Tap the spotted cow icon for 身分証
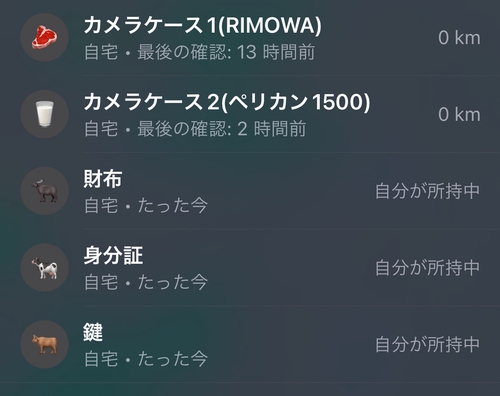500x396 pixels. (44, 268)
